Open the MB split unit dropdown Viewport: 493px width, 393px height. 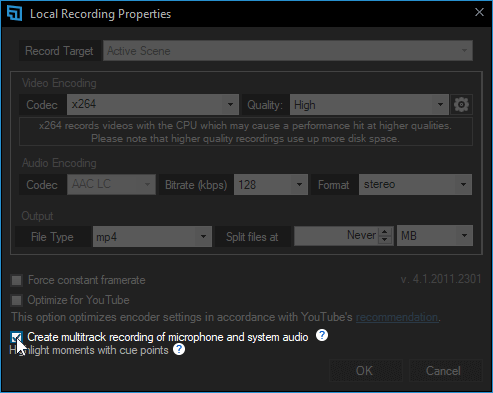435,236
